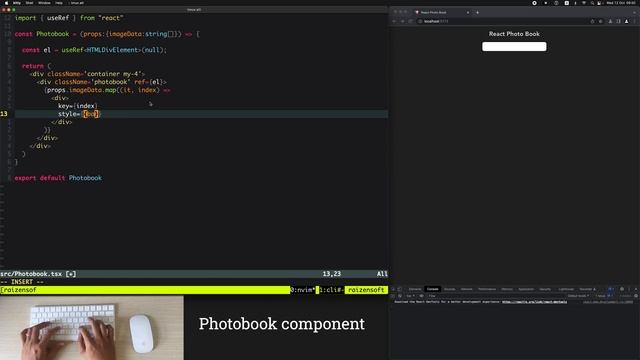
Task: Open the Security tab in DevTools
Action: click(x=545, y=289)
